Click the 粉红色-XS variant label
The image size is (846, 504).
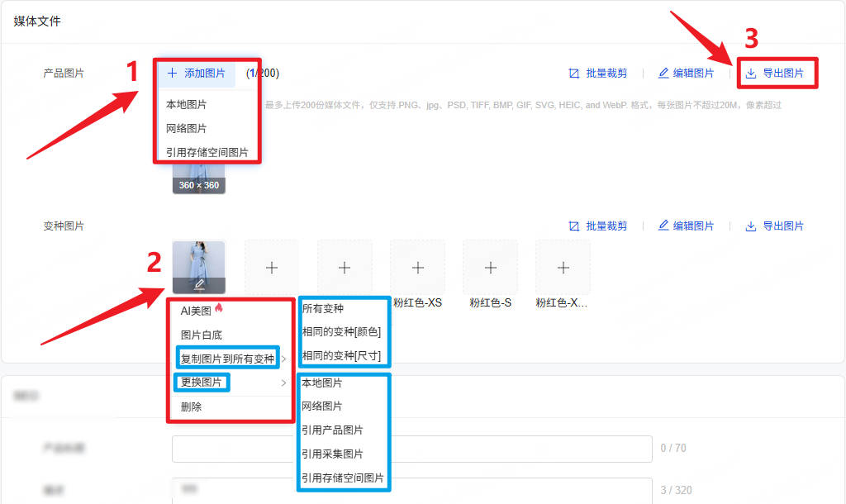417,302
